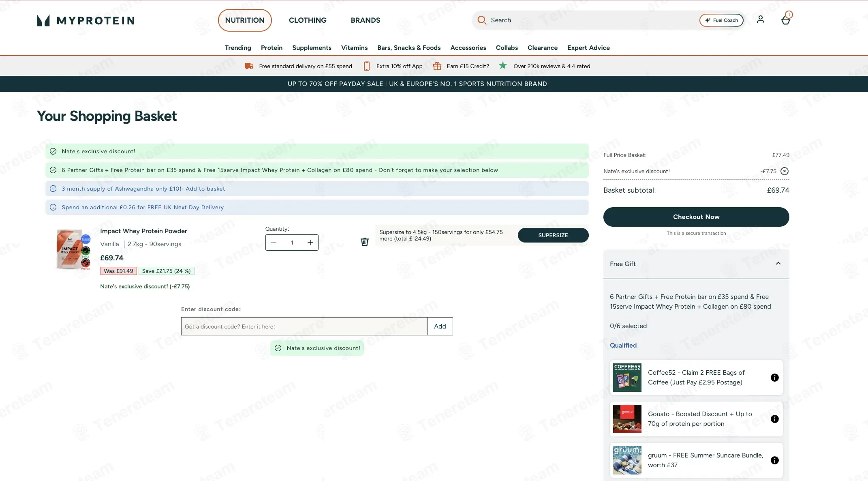
Task: Open the Clothing tab
Action: (x=308, y=20)
